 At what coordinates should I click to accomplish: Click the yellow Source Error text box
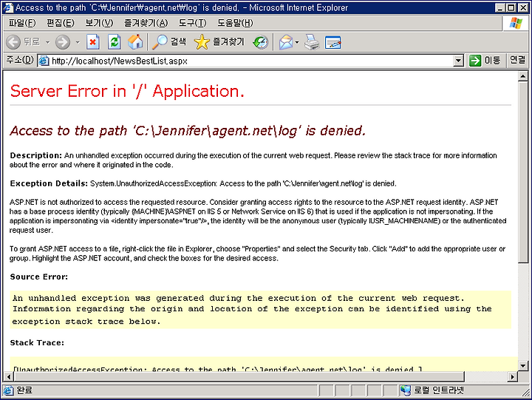[261, 310]
